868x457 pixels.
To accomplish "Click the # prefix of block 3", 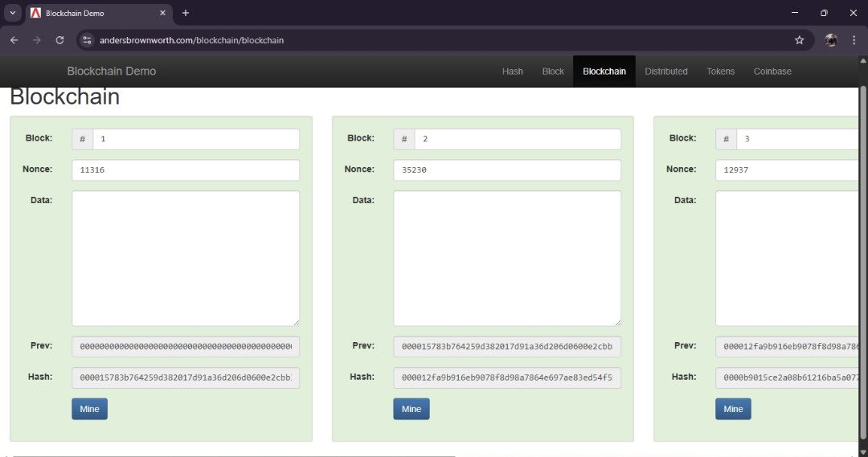I will (726, 140).
